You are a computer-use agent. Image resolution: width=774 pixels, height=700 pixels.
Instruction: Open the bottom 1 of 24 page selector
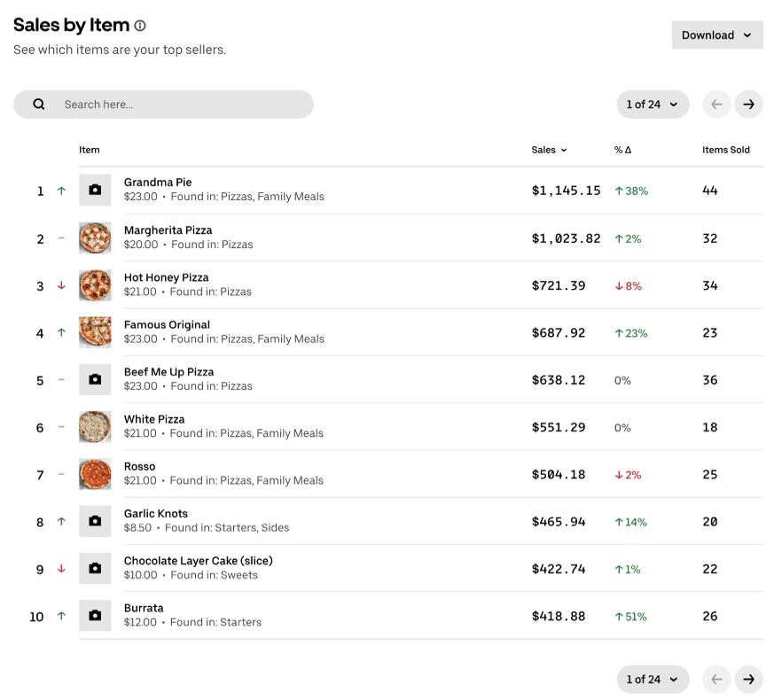click(652, 680)
